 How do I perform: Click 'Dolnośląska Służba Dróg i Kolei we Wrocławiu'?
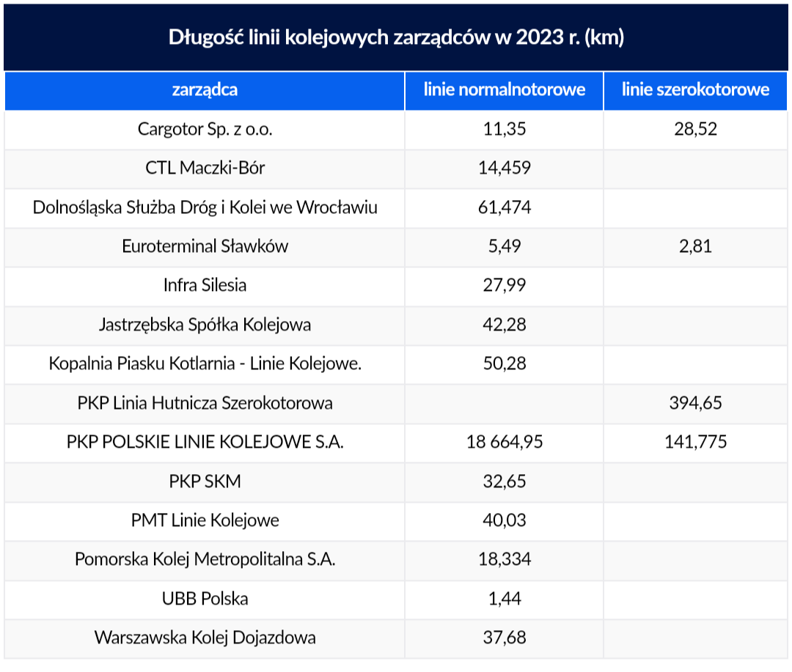pyautogui.click(x=205, y=207)
